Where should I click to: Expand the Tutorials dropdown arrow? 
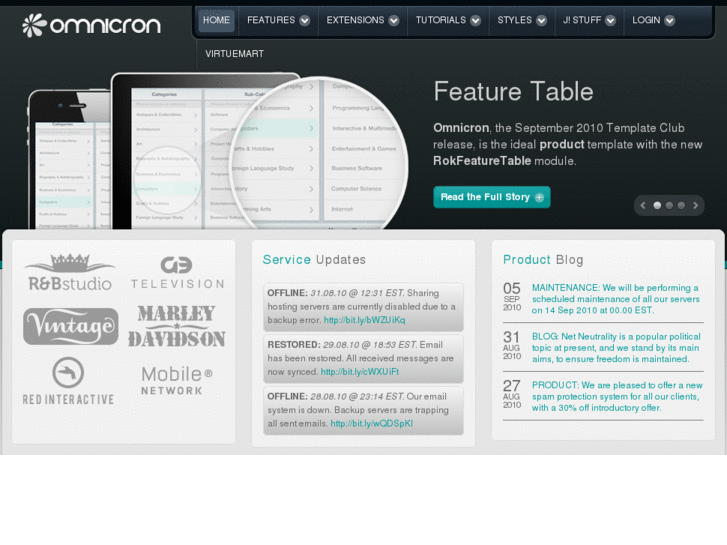[x=475, y=20]
